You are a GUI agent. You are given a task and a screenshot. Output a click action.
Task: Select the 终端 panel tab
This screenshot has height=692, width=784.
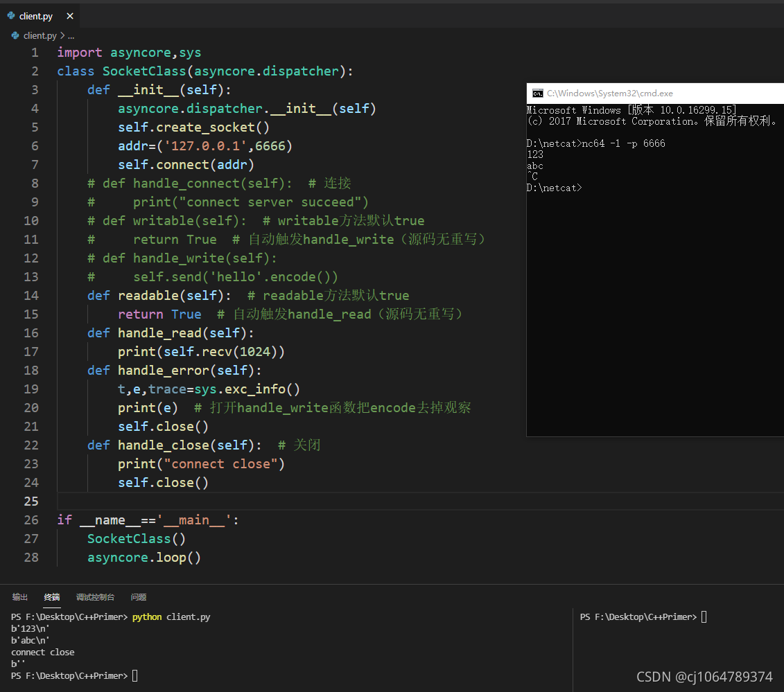coord(52,597)
